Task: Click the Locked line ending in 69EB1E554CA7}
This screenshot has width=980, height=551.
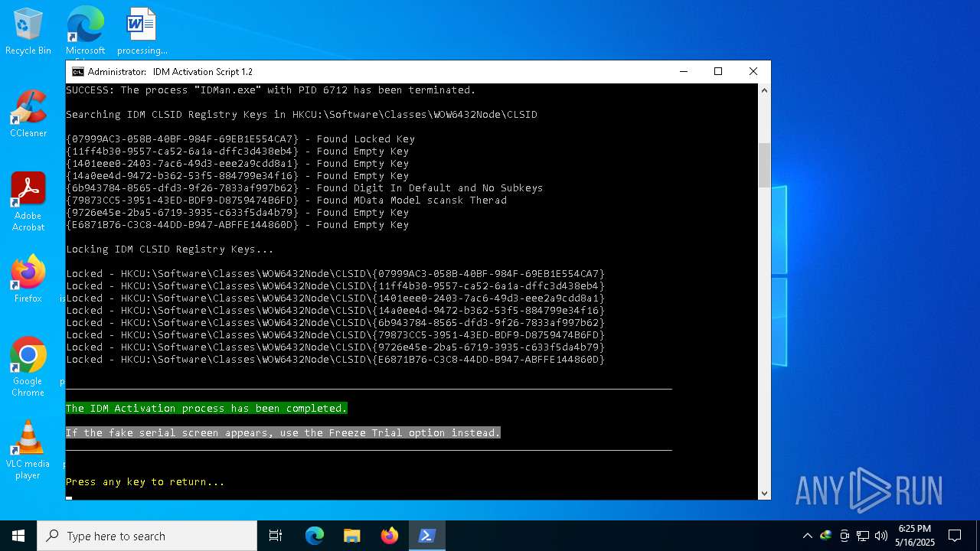Action: pyautogui.click(x=335, y=274)
